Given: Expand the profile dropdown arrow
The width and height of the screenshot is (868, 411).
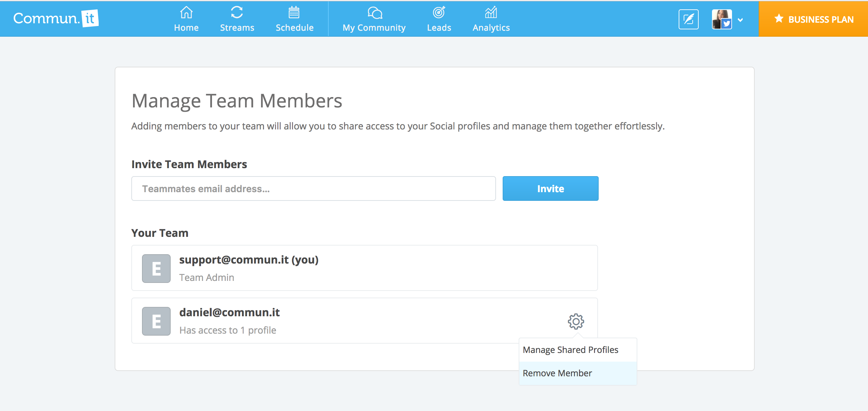Looking at the screenshot, I should tap(740, 20).
